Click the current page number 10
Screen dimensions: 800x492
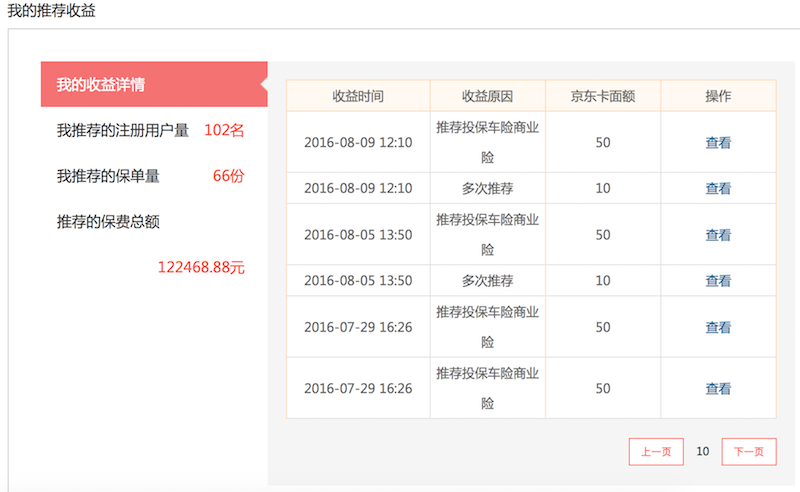703,452
